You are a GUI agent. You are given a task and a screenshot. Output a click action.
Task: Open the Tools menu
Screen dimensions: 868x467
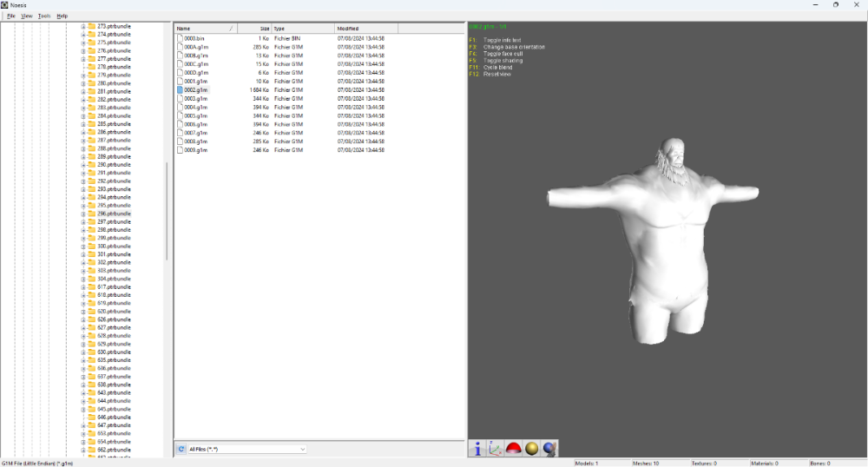click(44, 16)
